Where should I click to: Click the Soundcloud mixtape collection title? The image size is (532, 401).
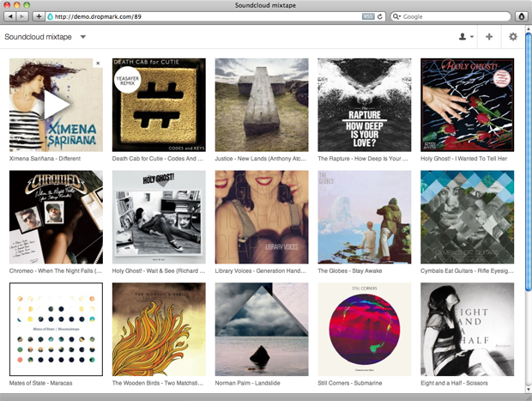coord(38,37)
